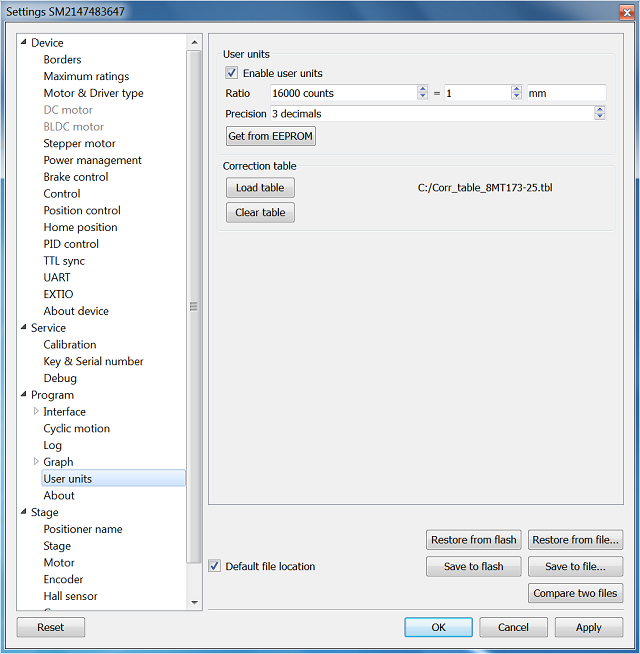Click Load table button
Image resolution: width=640 pixels, height=654 pixels.
coord(260,188)
